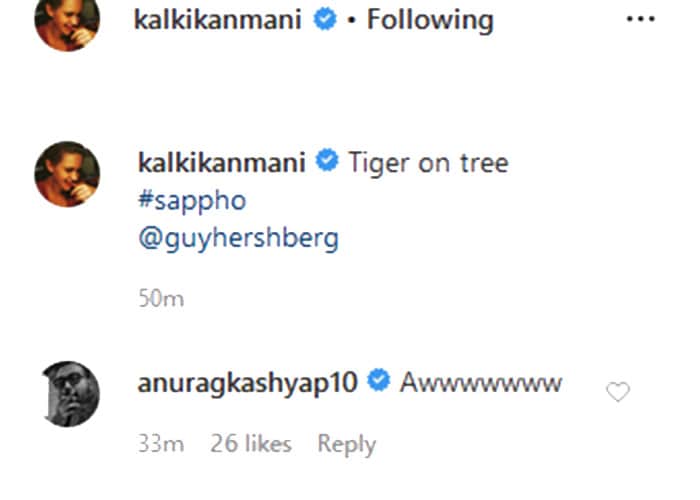Click the Tiger on tree caption text
Viewport: 700px width, 500px height.
click(427, 161)
